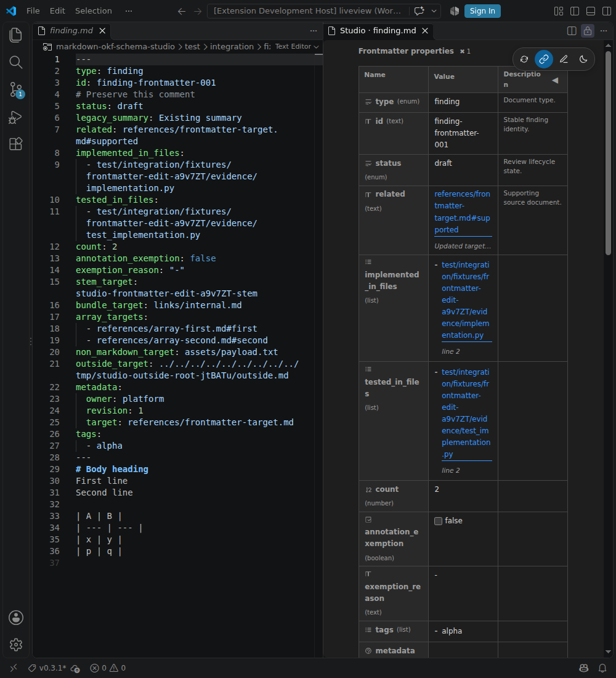This screenshot has width=616, height=678.
Task: Open the Run and Debug view
Action: 16,117
